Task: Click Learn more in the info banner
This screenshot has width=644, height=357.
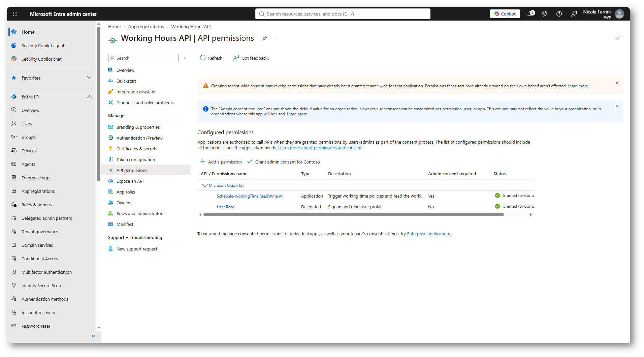Action: coord(297,114)
